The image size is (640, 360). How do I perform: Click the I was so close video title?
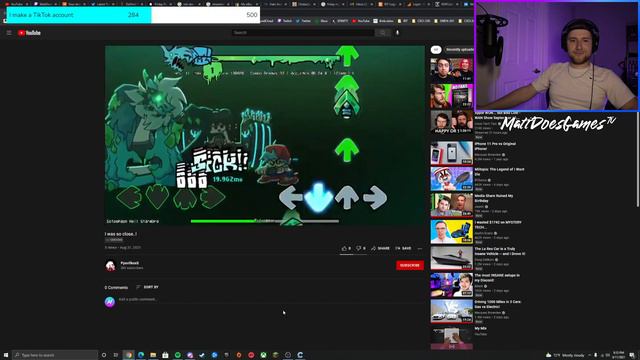tap(120, 234)
